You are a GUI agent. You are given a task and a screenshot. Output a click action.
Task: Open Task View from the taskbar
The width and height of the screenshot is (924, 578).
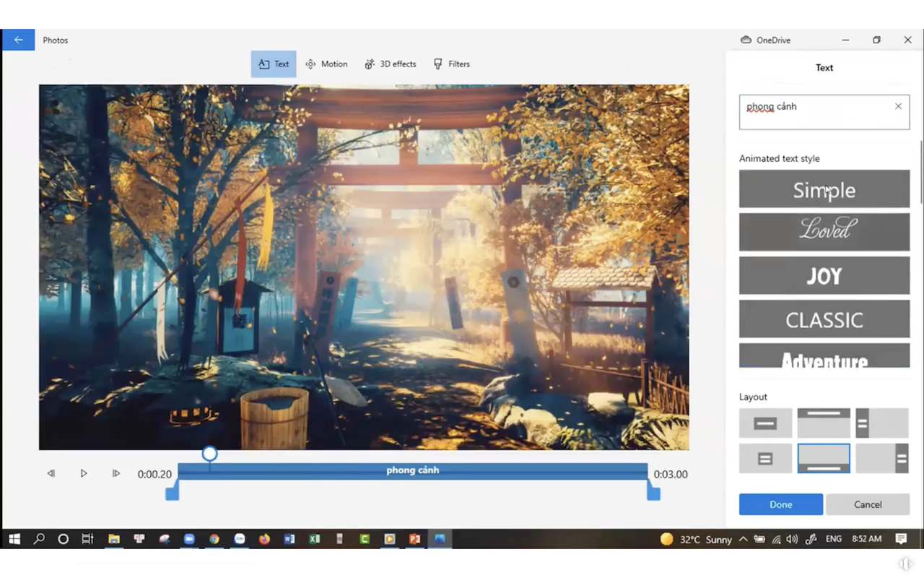coord(87,539)
